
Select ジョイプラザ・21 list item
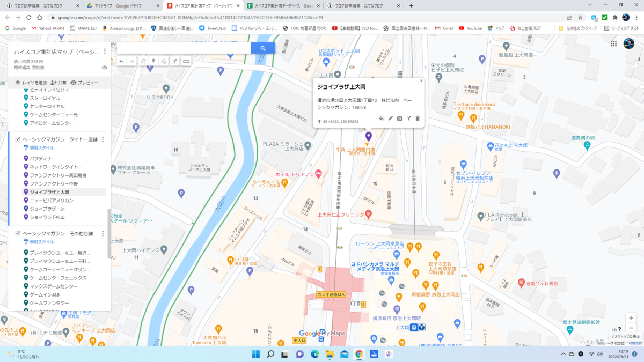tap(47, 209)
